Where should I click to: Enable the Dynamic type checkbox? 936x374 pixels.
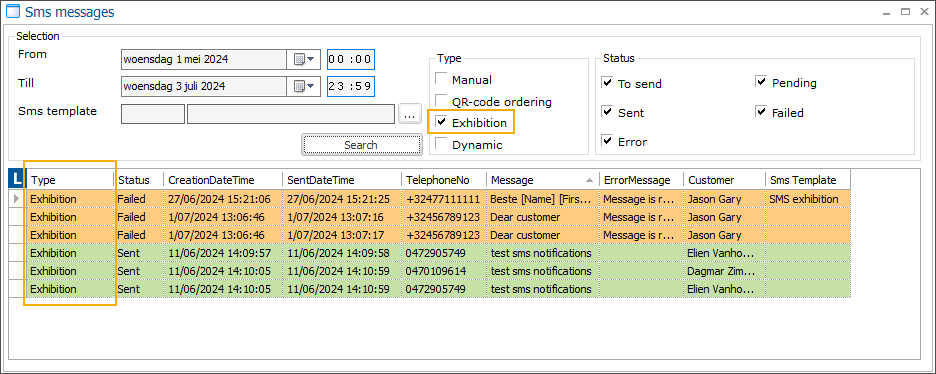[x=441, y=144]
